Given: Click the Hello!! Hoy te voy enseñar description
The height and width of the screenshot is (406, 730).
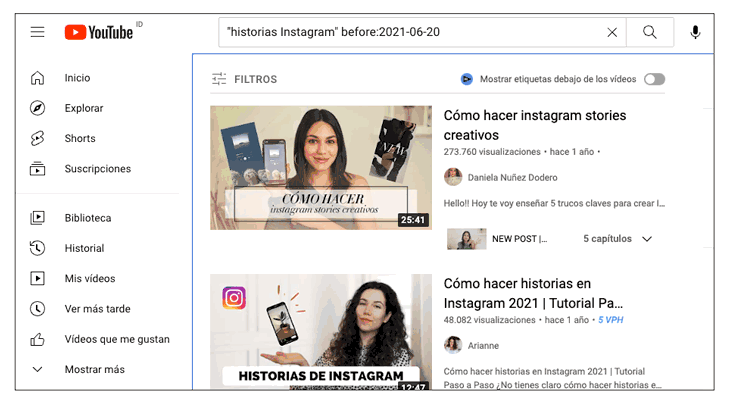Looking at the screenshot, I should pos(554,203).
